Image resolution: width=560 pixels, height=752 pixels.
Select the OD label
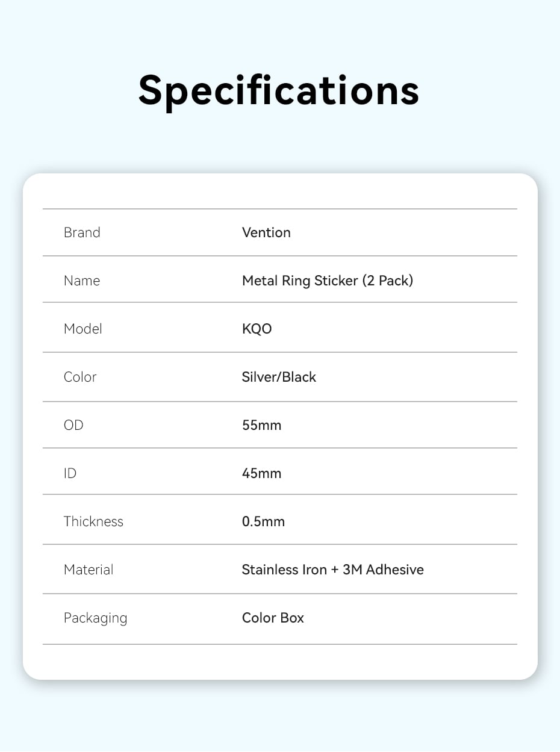pos(73,425)
